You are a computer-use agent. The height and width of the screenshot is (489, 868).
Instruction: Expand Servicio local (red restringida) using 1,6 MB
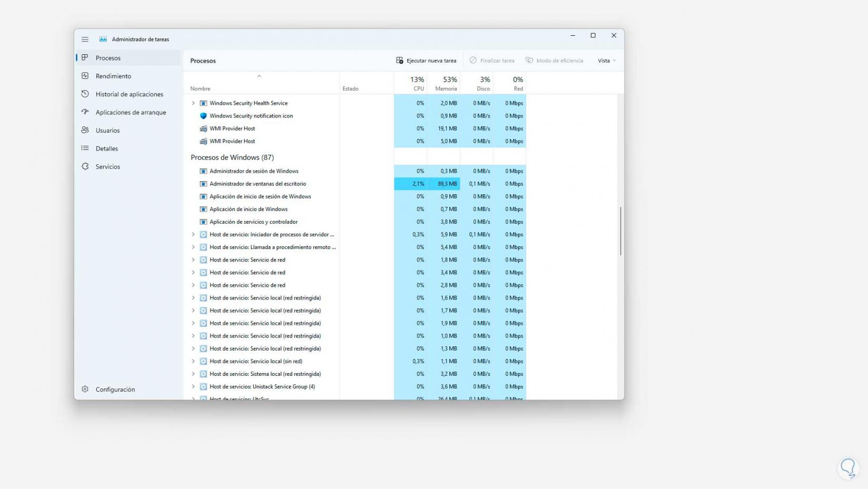click(x=193, y=298)
